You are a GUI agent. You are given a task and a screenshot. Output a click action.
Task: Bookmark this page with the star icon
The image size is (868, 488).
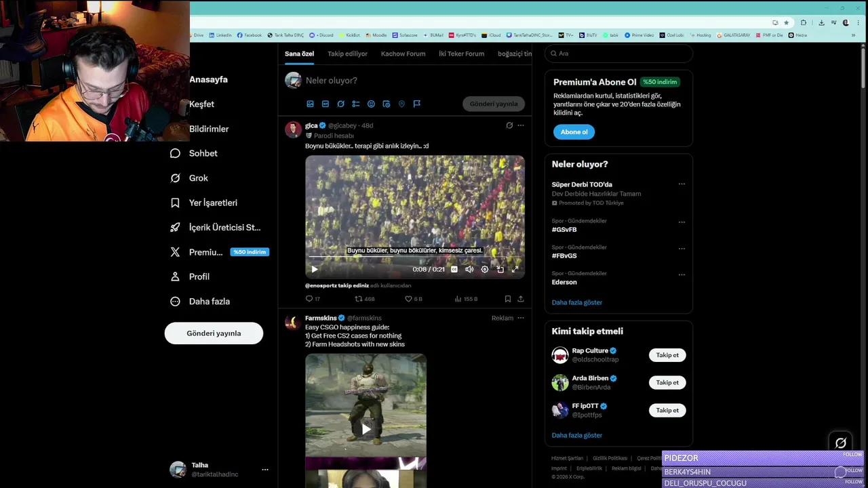pos(787,22)
